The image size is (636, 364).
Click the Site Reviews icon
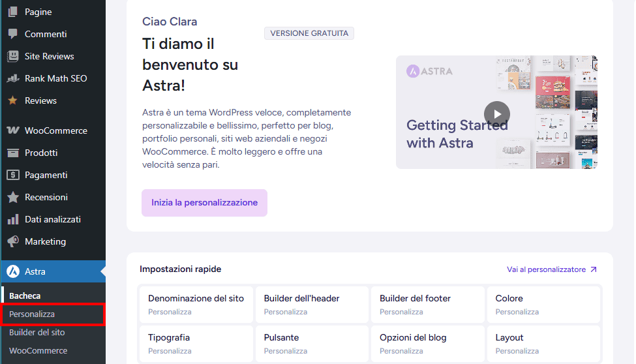click(12, 56)
